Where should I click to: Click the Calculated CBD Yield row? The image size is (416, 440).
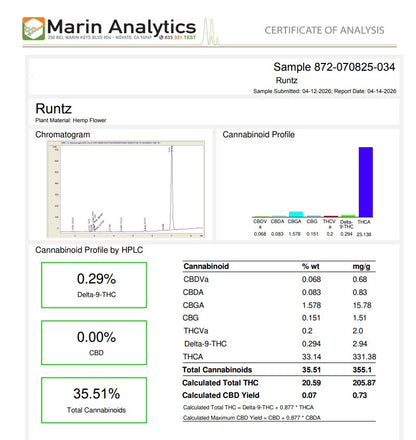(x=279, y=395)
